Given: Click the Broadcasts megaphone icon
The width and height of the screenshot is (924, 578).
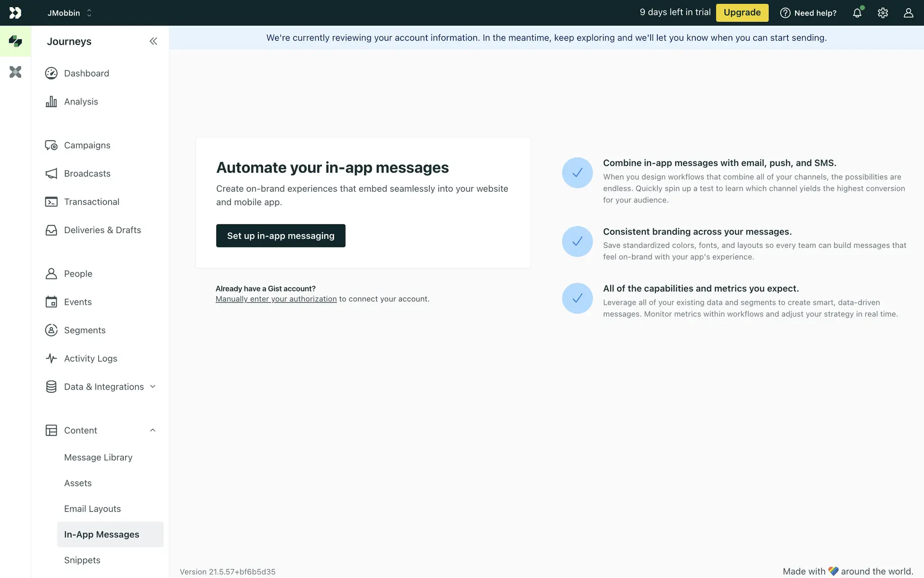Looking at the screenshot, I should click(51, 173).
